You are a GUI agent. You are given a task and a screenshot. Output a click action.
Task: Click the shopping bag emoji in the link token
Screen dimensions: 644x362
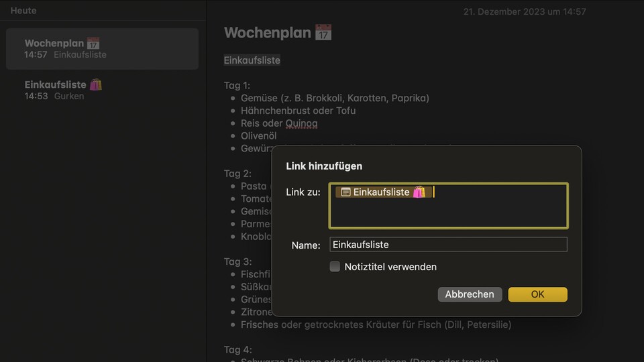419,192
